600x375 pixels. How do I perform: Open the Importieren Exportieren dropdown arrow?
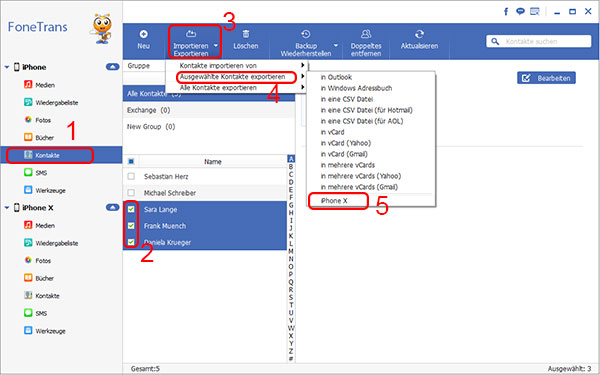pos(216,46)
